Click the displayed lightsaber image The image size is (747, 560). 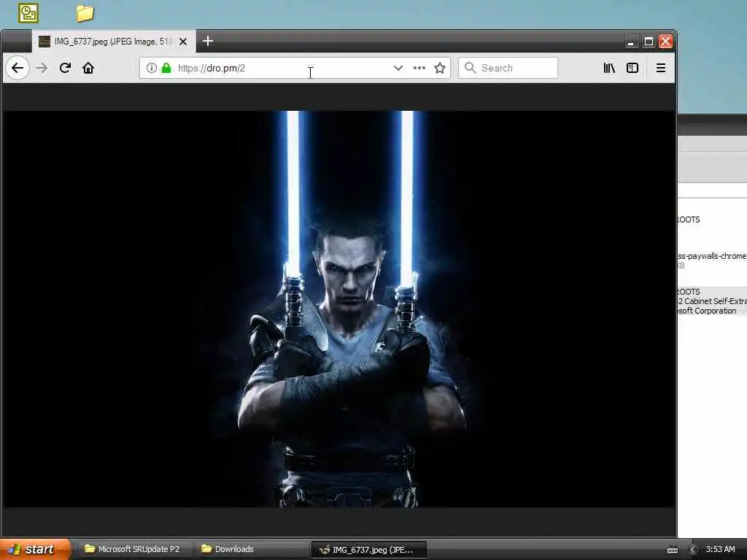(339, 309)
